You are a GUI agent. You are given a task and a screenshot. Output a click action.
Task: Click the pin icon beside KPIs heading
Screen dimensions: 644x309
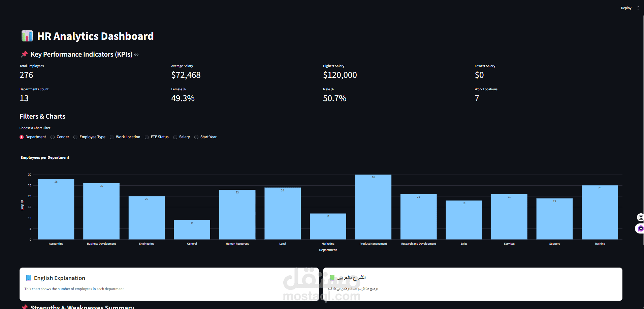click(24, 54)
